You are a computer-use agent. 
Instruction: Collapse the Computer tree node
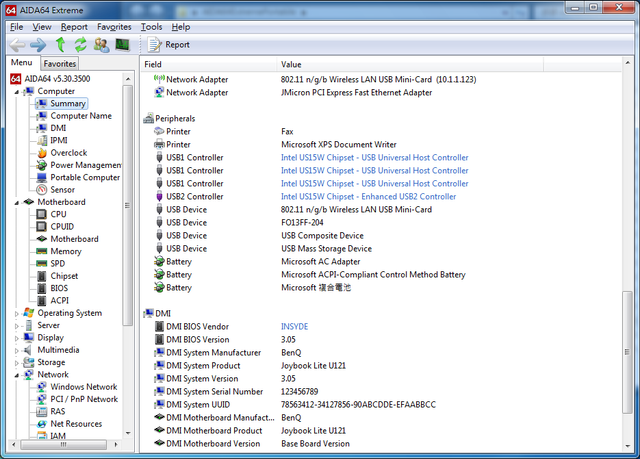(17, 92)
